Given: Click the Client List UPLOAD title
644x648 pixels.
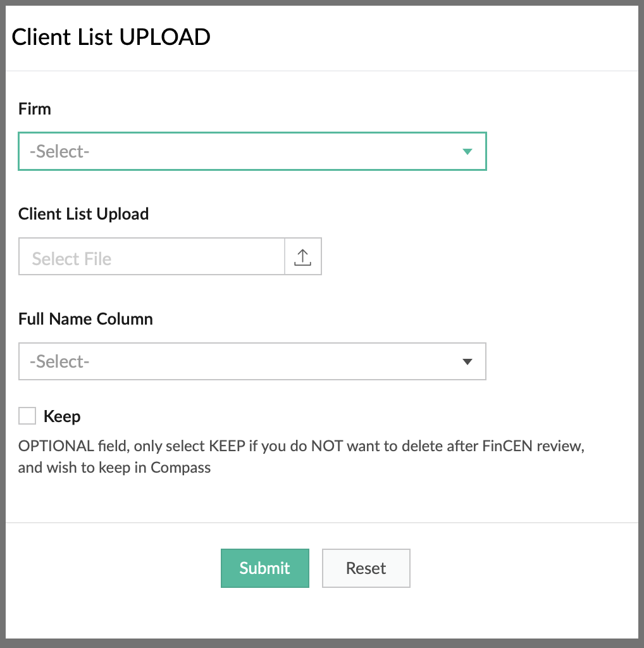Looking at the screenshot, I should point(111,37).
